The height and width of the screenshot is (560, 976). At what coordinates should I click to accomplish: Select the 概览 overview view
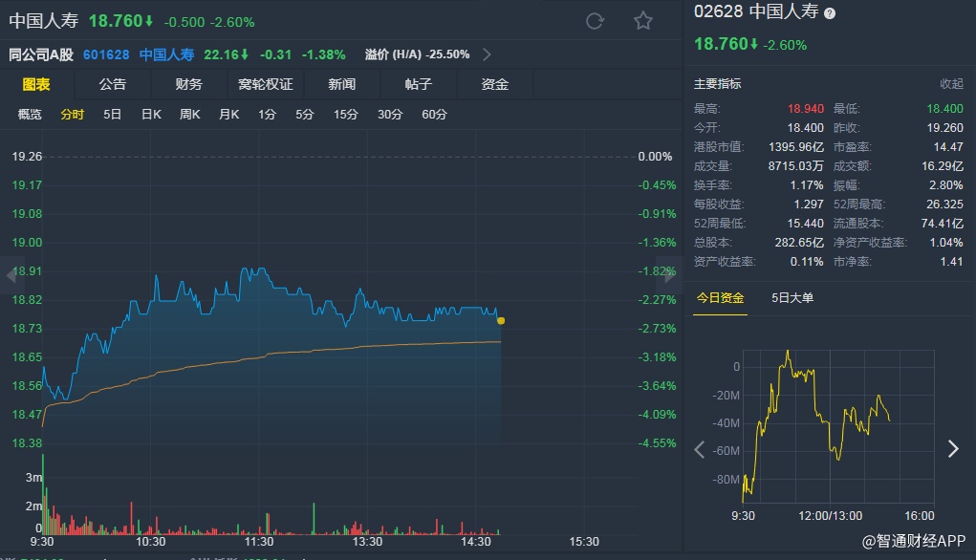coord(30,115)
